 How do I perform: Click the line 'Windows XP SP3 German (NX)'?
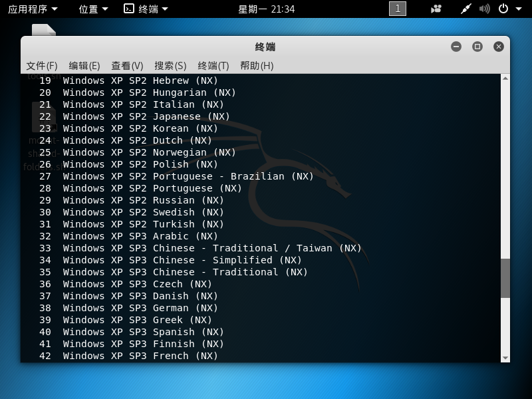point(140,308)
